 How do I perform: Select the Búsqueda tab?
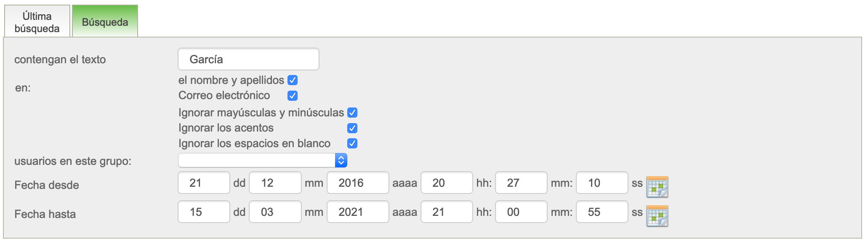pyautogui.click(x=105, y=22)
